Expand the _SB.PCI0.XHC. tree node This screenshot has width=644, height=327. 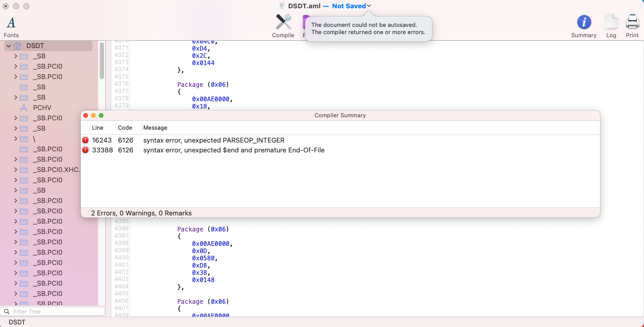click(x=16, y=170)
